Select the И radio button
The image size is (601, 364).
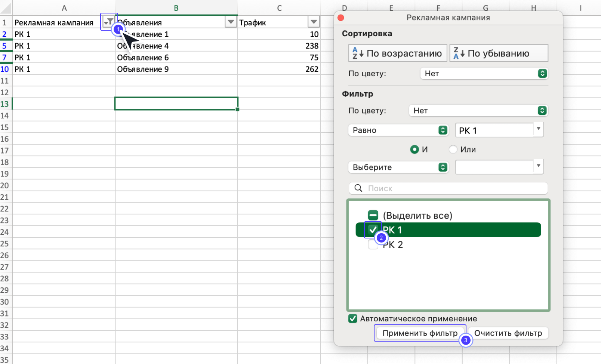[414, 149]
